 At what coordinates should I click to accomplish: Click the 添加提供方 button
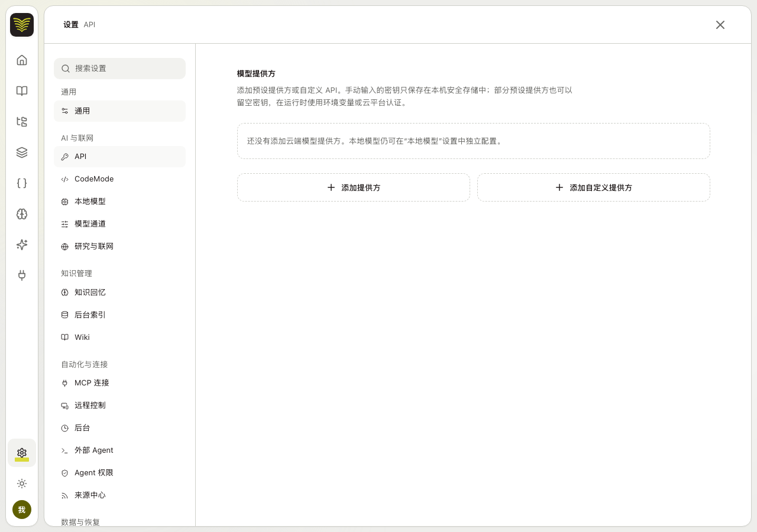point(354,187)
